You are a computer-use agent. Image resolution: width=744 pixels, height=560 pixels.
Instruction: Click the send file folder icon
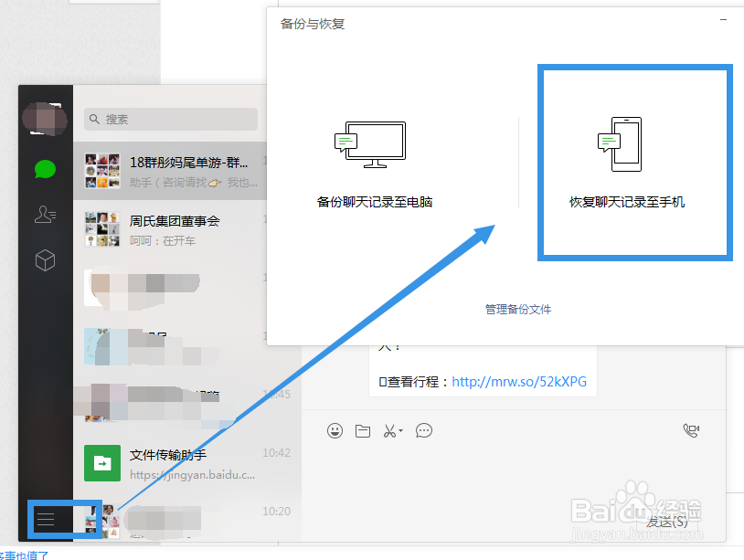pyautogui.click(x=362, y=430)
